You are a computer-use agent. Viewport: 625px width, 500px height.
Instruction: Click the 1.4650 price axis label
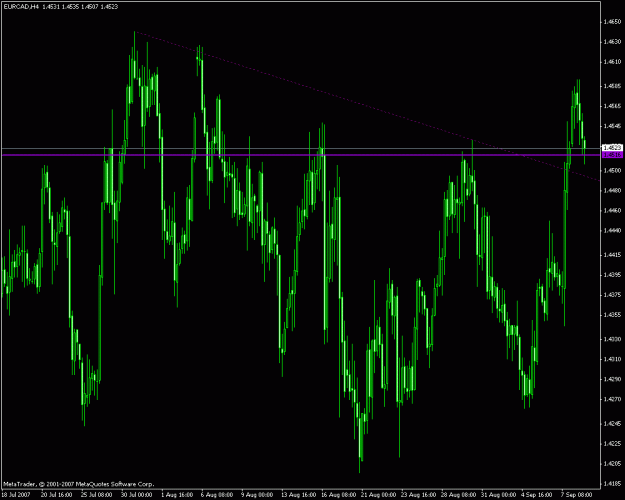coord(612,22)
